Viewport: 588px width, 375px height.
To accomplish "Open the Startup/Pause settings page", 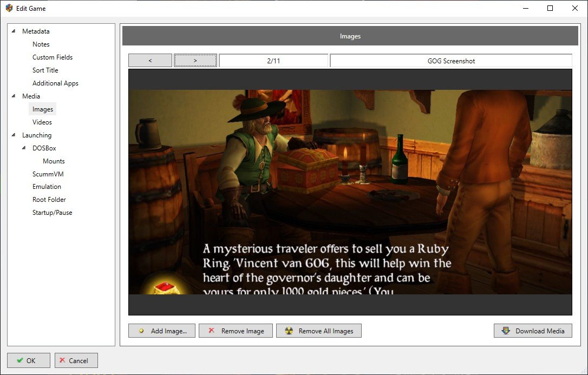I will pyautogui.click(x=53, y=213).
